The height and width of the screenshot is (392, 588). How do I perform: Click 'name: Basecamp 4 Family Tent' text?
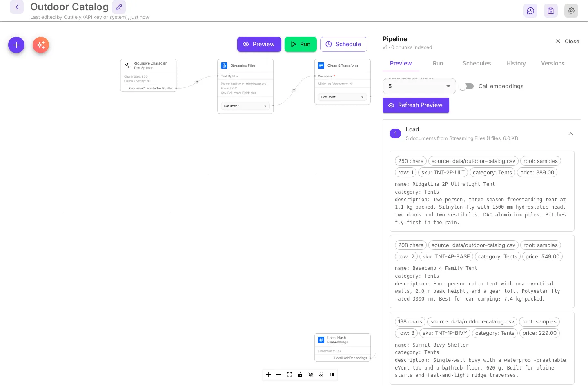click(436, 268)
